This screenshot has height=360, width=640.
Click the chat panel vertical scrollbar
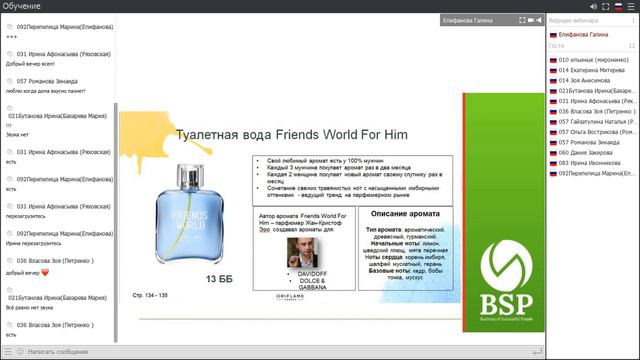(116, 222)
